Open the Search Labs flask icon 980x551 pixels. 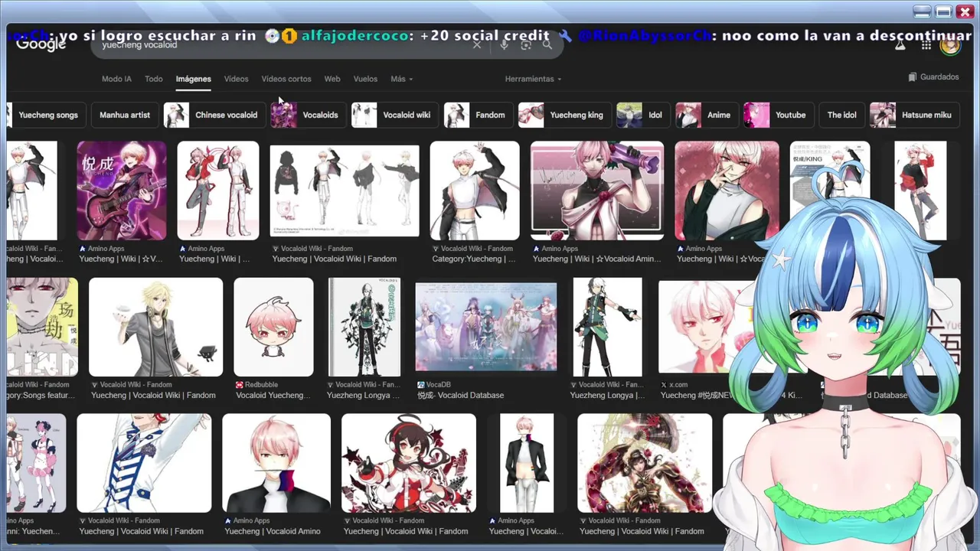tap(900, 46)
